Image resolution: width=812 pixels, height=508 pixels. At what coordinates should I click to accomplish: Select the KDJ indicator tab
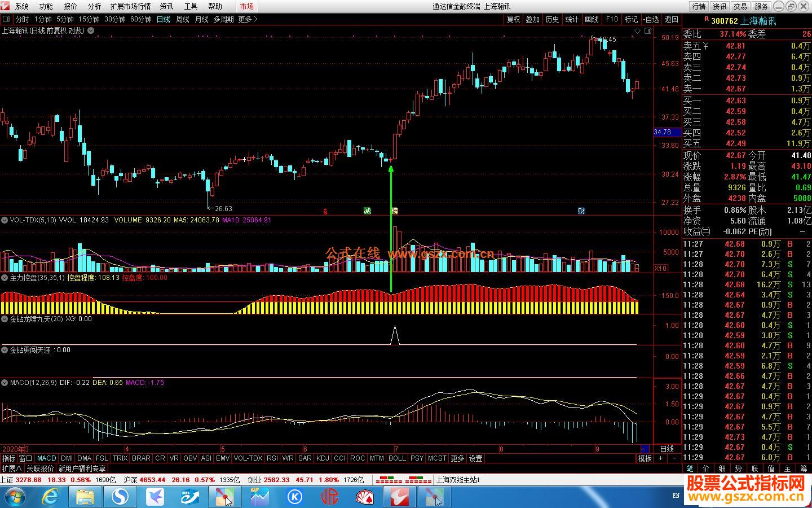pyautogui.click(x=323, y=458)
